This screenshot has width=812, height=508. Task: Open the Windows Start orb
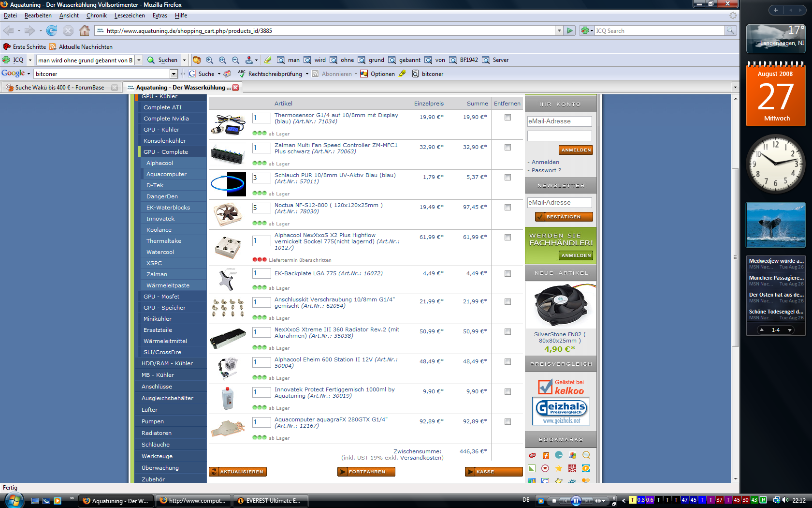tap(13, 500)
